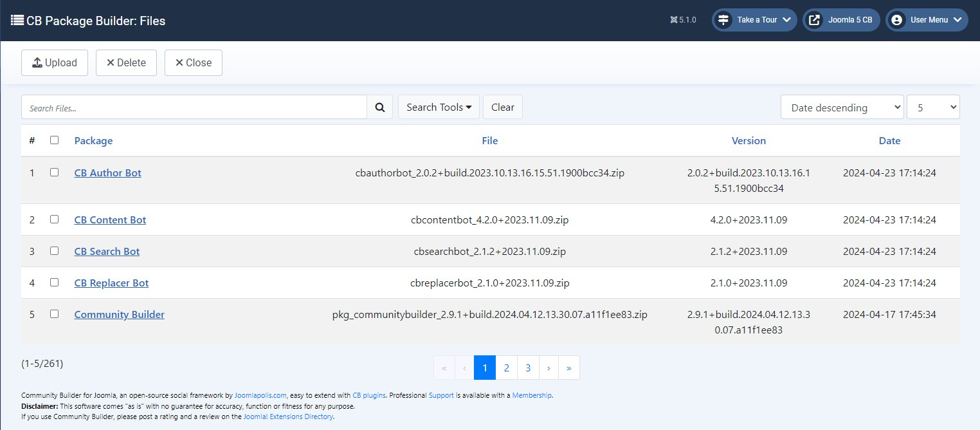Go to pagination page 3
980x430 pixels.
click(528, 368)
